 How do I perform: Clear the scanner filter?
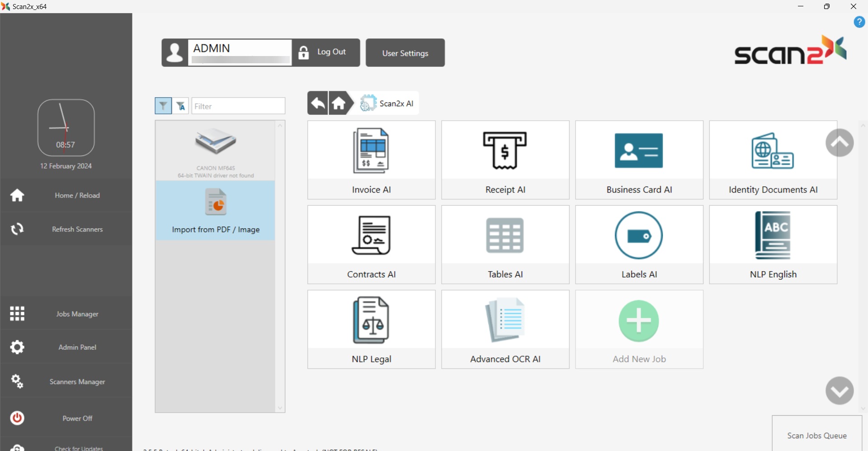coord(181,106)
